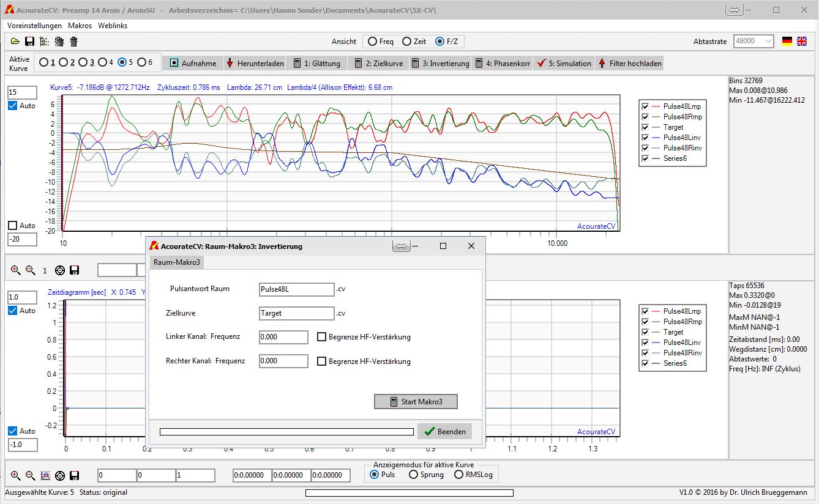
Task: Open step 5: Simulation
Action: coord(564,63)
